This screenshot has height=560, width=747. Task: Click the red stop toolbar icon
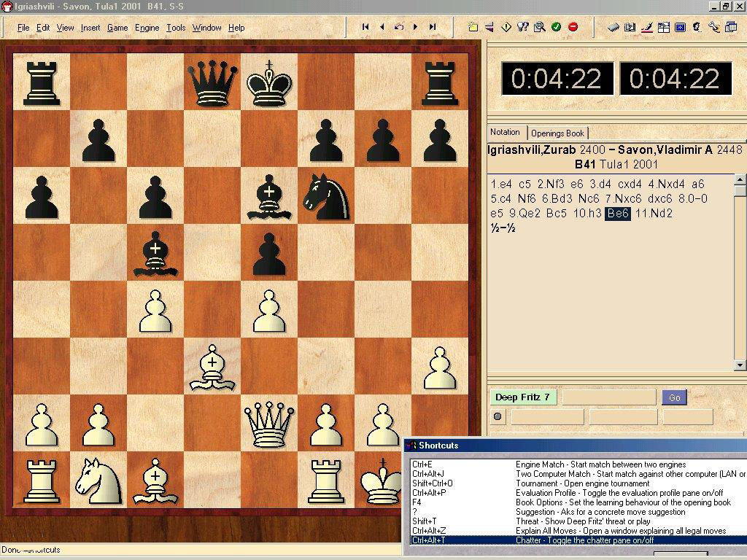[573, 27]
